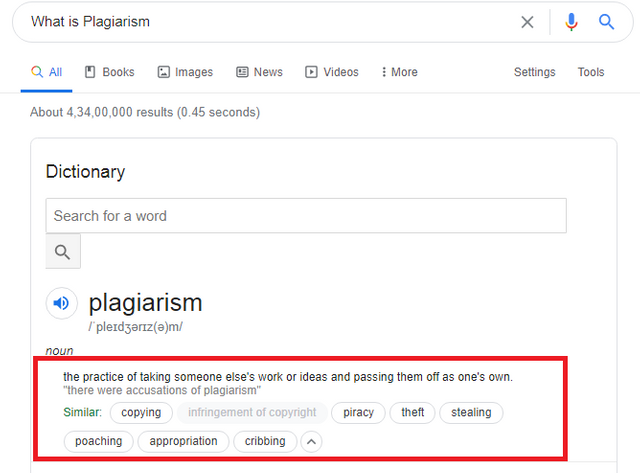Click the plagiarism headword
Viewport: 640px width, 473px height.
tap(146, 303)
